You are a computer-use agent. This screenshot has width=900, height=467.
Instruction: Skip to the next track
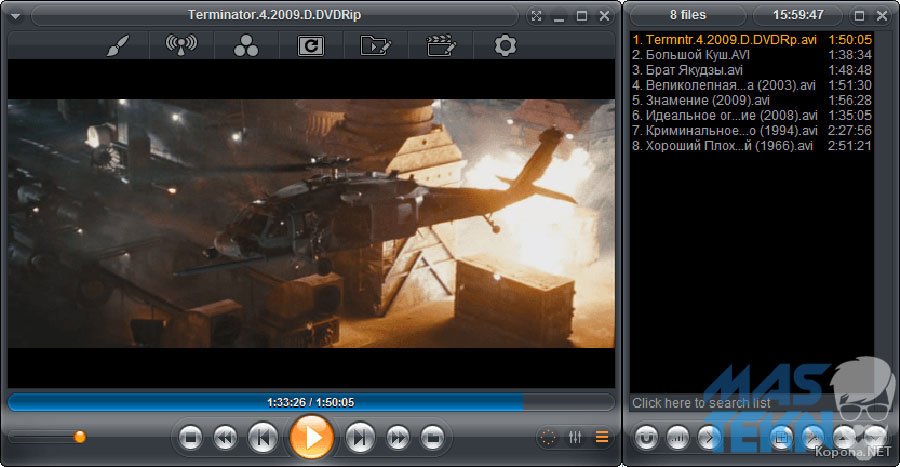[360, 438]
